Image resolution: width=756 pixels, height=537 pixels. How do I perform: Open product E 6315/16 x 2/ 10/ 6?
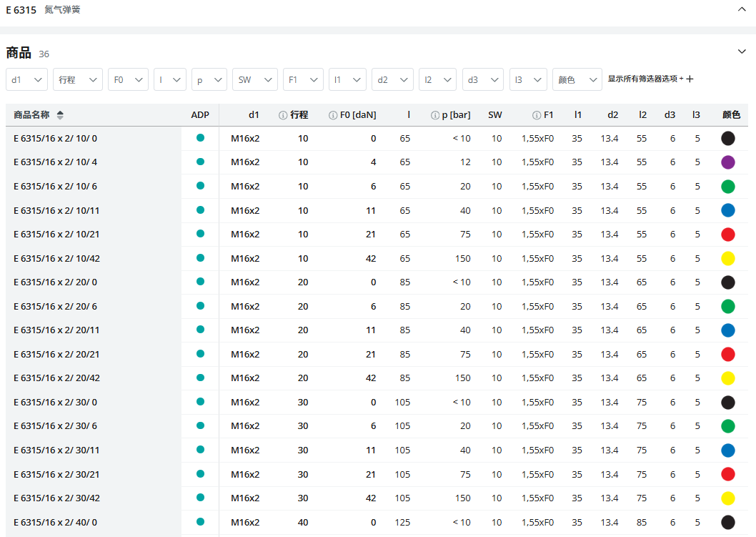55,186
